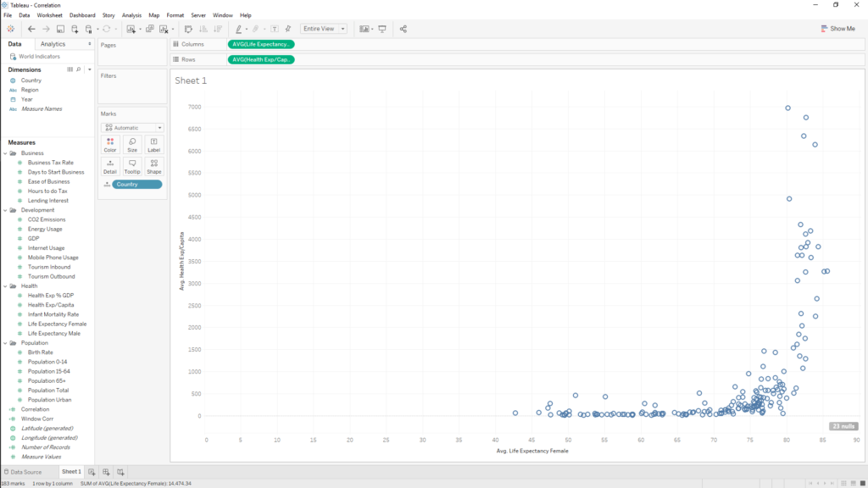Save the workbook using the toolbar icon
868x488 pixels.
tap(59, 28)
